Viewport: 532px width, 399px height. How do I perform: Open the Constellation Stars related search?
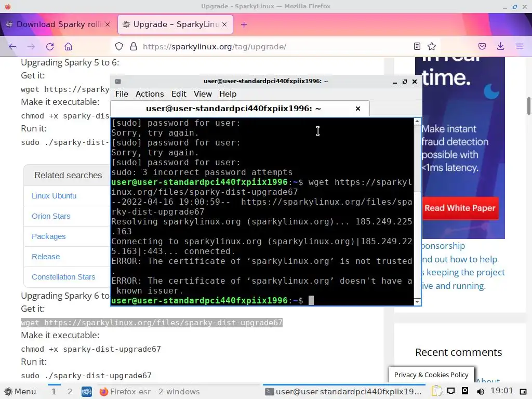coord(63,277)
